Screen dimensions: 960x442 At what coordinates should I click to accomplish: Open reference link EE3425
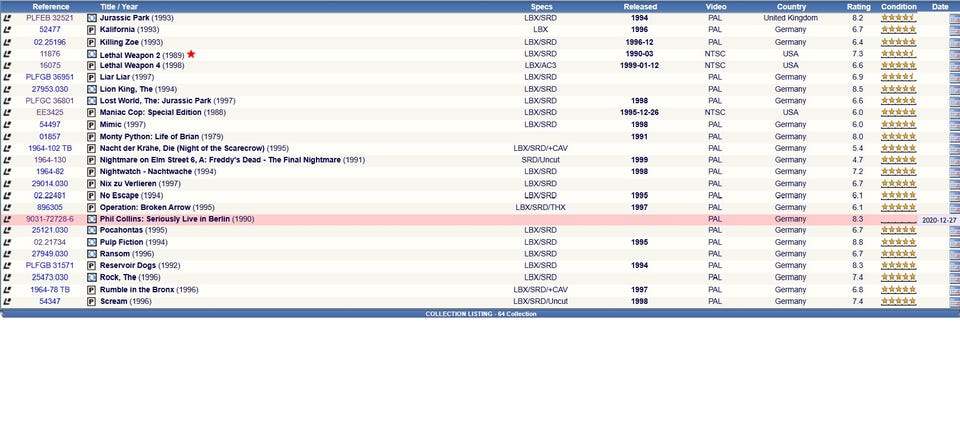pos(50,113)
